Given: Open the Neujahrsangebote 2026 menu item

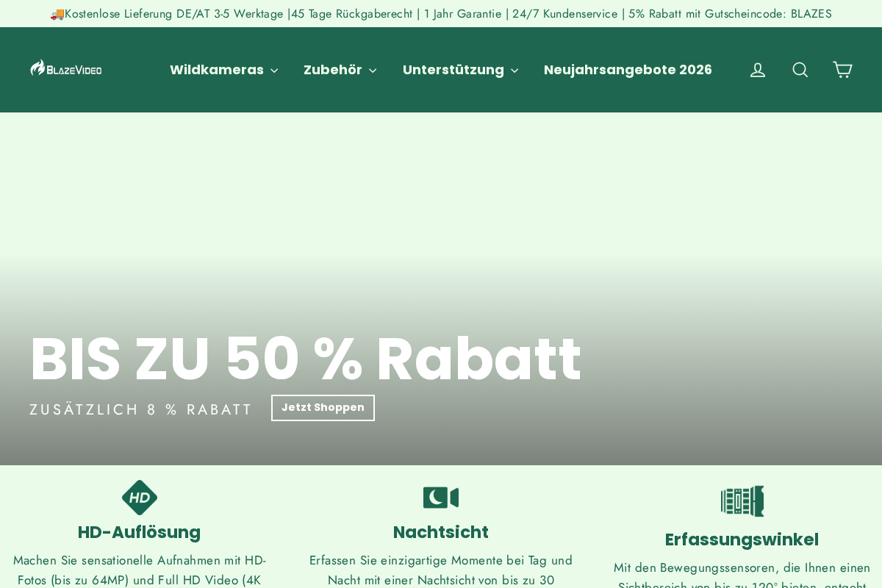Looking at the screenshot, I should (628, 70).
